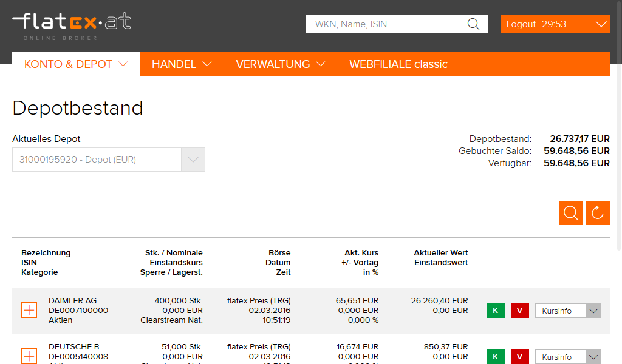Click the 26.260,40 EUR value

[x=440, y=301]
